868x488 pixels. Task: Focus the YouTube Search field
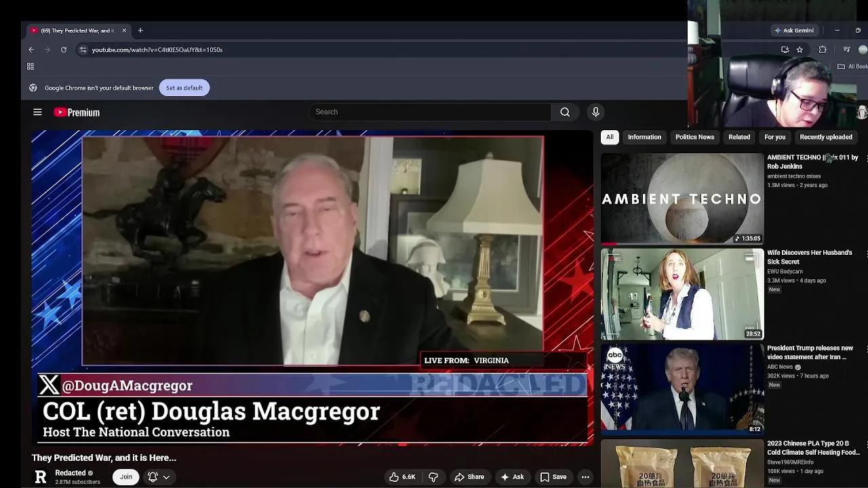click(x=430, y=112)
